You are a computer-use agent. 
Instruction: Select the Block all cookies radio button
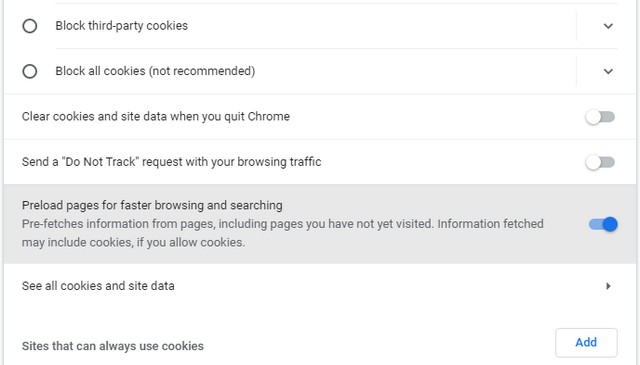point(30,71)
